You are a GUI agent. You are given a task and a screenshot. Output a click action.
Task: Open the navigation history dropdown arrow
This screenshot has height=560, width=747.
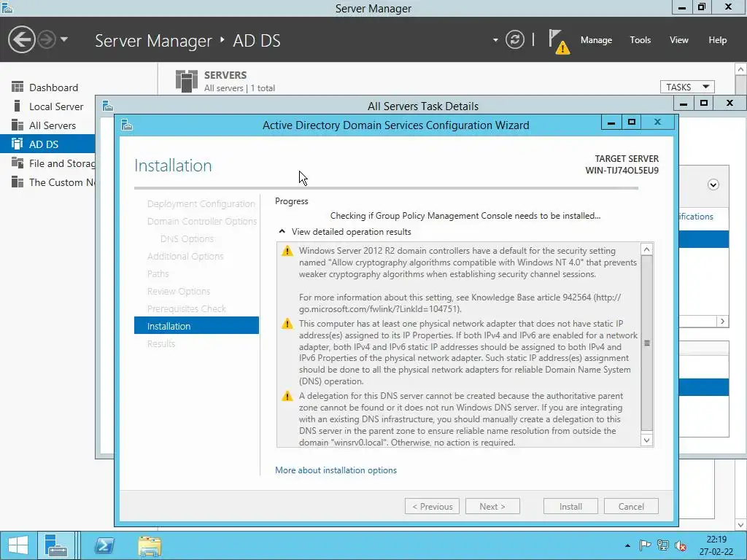[x=64, y=39]
